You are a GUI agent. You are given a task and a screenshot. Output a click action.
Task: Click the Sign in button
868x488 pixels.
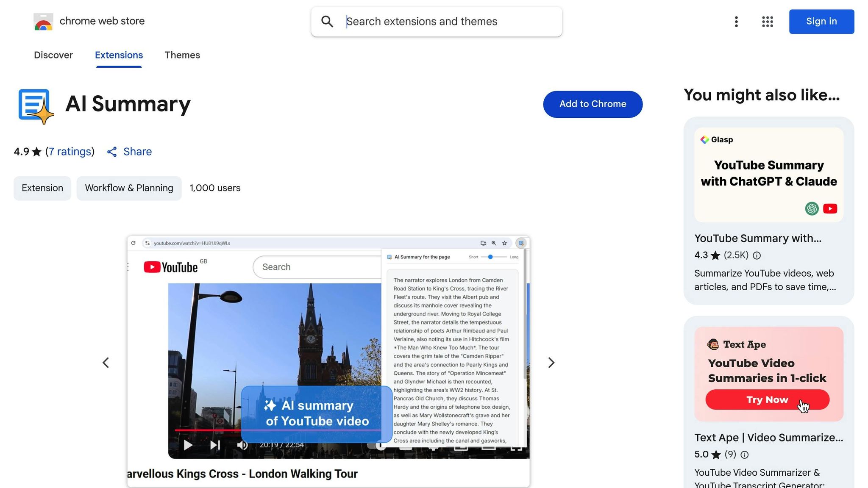[821, 22]
